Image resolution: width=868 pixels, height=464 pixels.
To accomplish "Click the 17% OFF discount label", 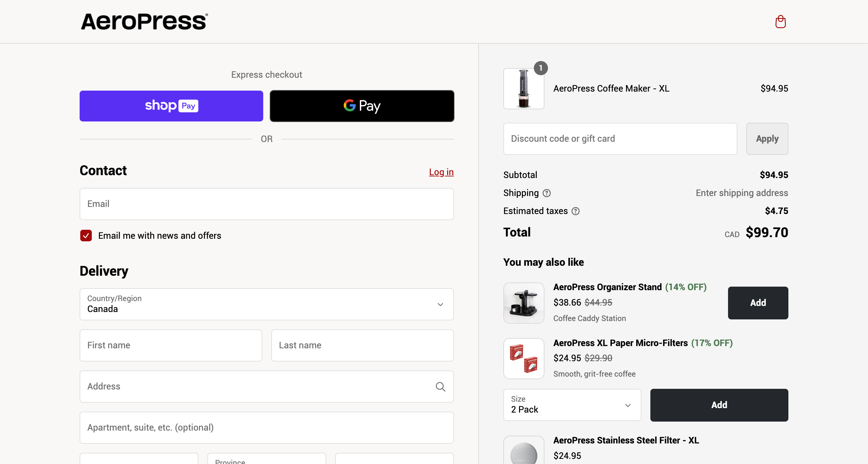I will point(712,343).
